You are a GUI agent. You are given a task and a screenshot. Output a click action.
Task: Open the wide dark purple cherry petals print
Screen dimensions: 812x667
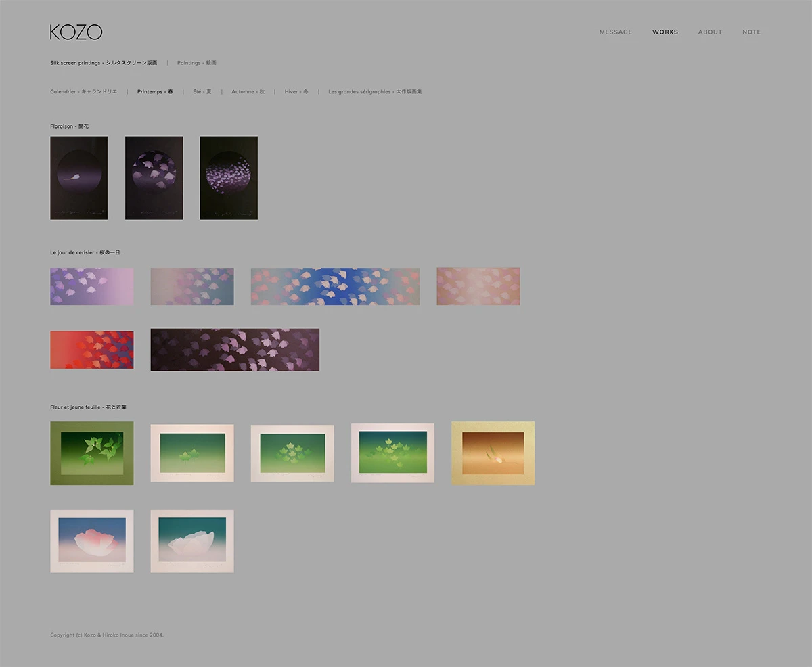pos(235,350)
